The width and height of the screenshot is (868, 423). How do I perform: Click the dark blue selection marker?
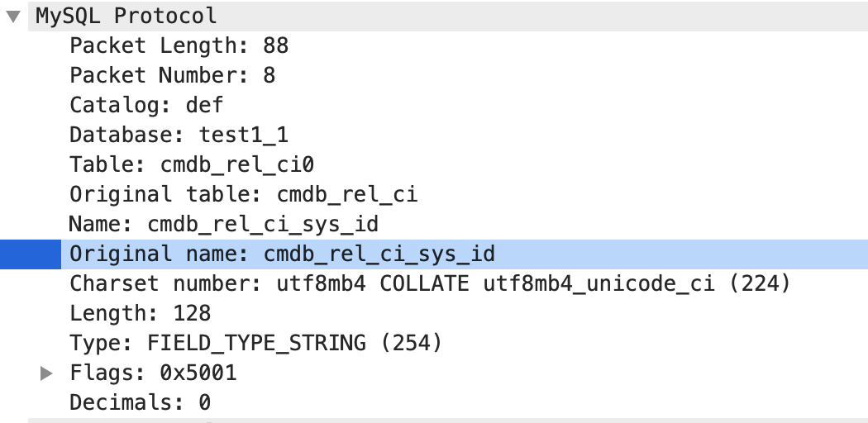tap(30, 254)
